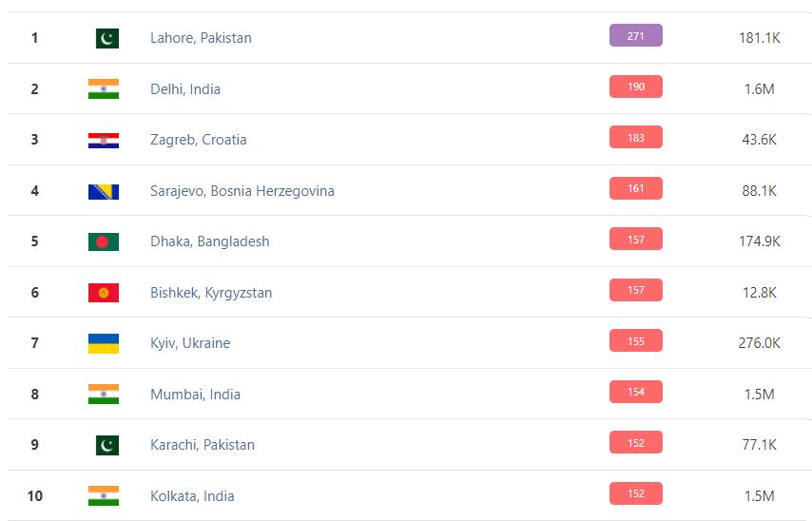Open the Lahore, Pakistan city link

point(201,38)
